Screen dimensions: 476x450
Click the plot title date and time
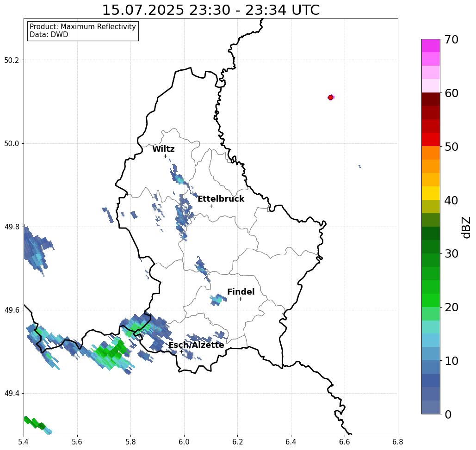tap(210, 10)
